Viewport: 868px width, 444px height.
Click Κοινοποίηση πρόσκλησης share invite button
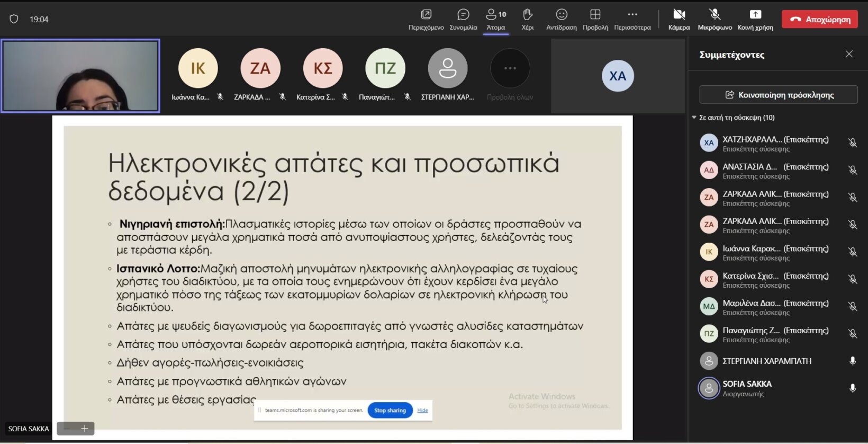click(779, 95)
